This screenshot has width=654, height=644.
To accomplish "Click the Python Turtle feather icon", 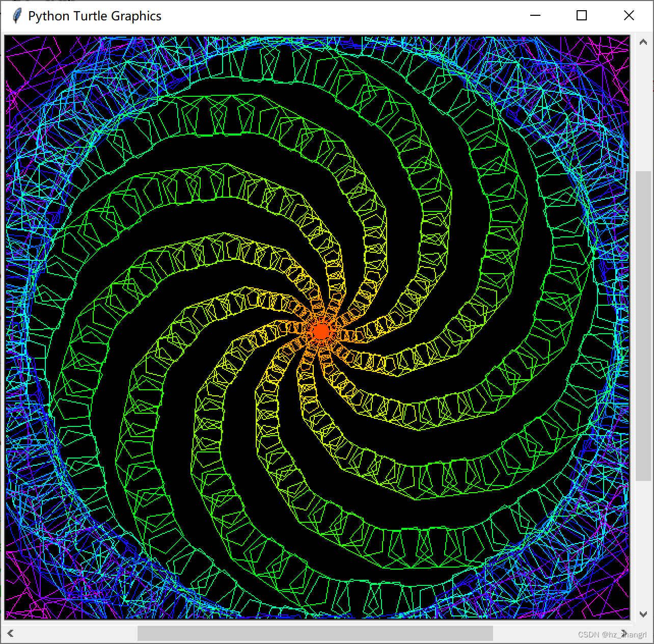I will [17, 16].
